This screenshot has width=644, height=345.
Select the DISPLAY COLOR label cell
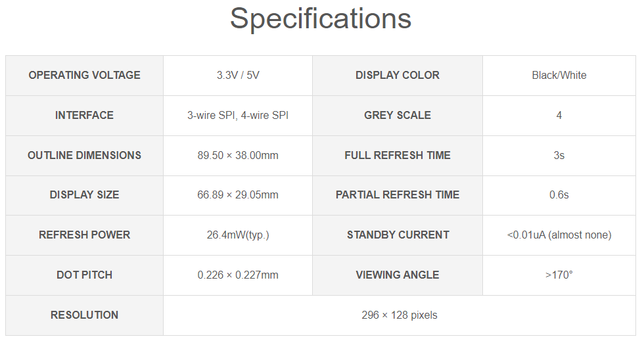coord(398,75)
